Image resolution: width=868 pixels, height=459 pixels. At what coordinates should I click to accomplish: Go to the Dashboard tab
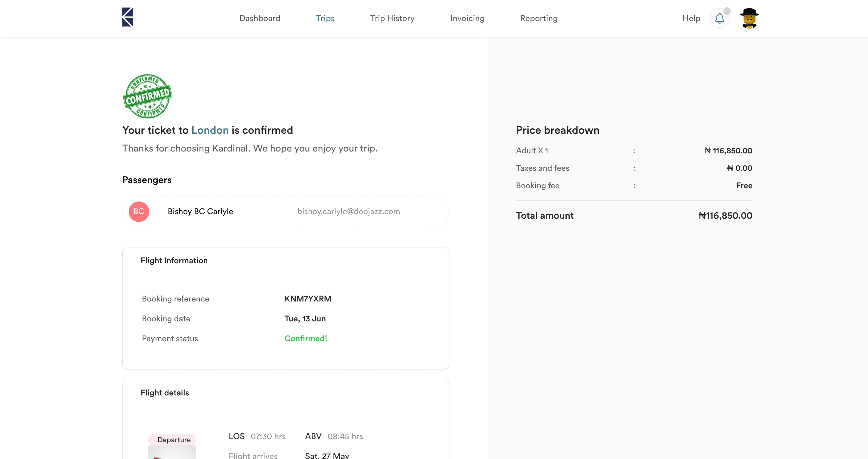(259, 18)
